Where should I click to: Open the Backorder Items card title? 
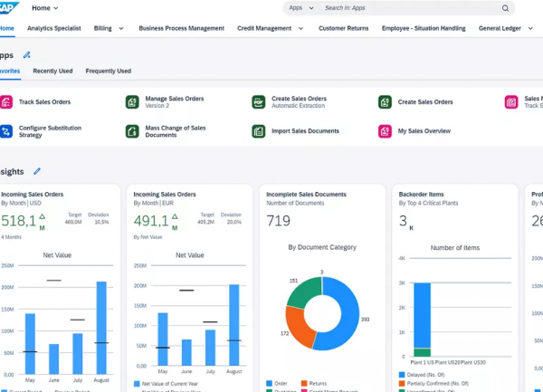click(421, 195)
